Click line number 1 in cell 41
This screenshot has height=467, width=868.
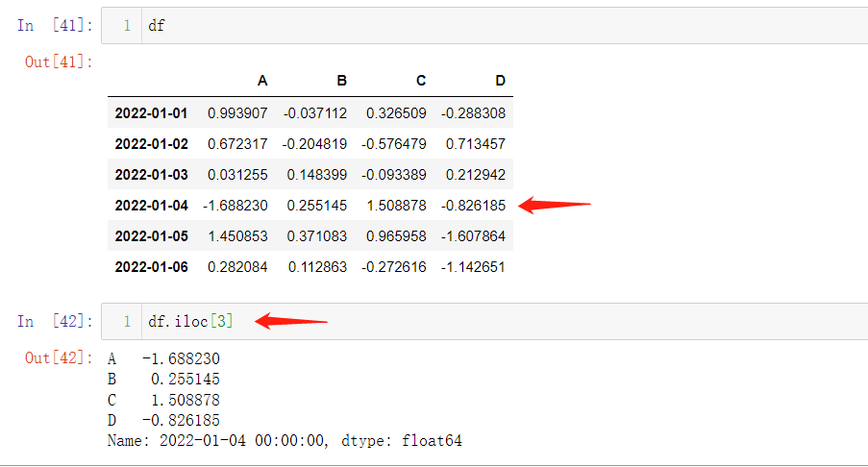pos(127,25)
